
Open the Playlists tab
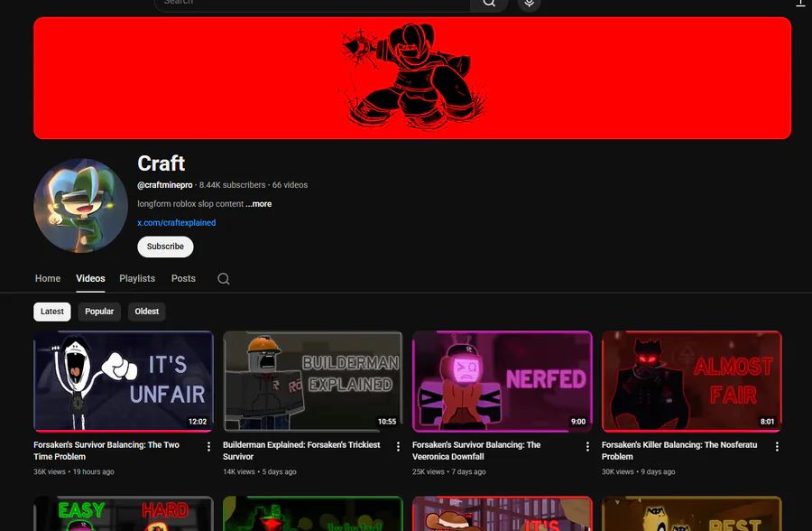click(x=137, y=278)
